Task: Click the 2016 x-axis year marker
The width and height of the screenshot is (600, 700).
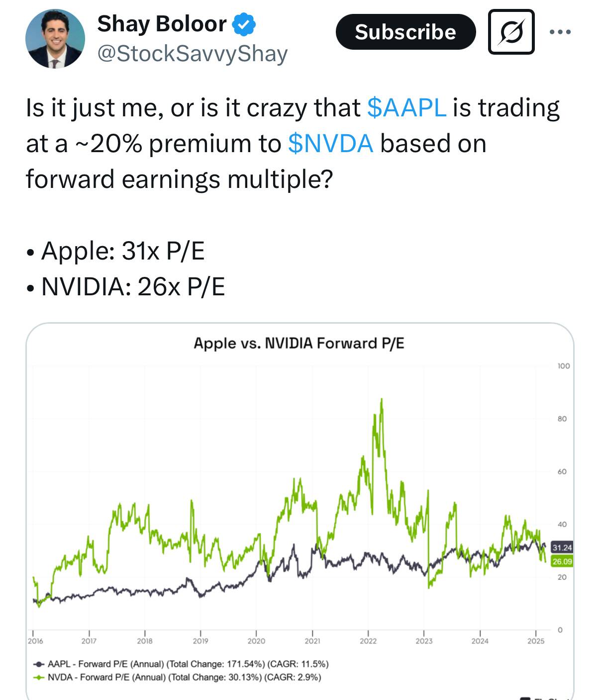Action: pyautogui.click(x=35, y=641)
